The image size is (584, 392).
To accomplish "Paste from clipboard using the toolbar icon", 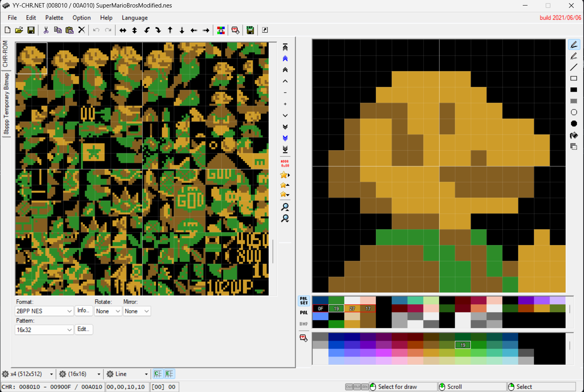I will 70,30.
